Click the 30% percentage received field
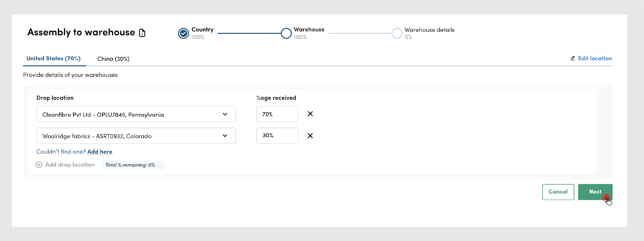644x241 pixels. coord(277,136)
